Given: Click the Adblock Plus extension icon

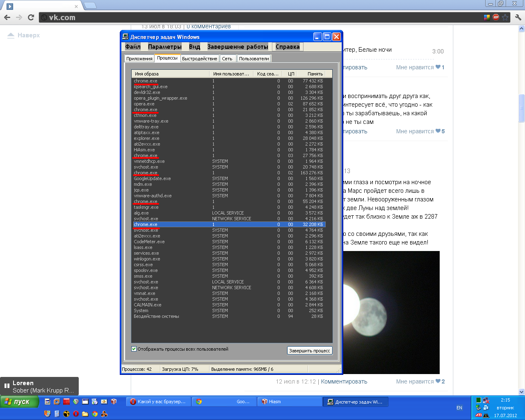Looking at the screenshot, I should [496, 17].
